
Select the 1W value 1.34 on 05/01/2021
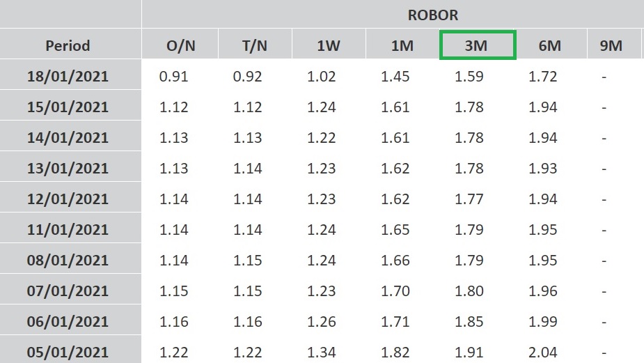[x=322, y=353]
